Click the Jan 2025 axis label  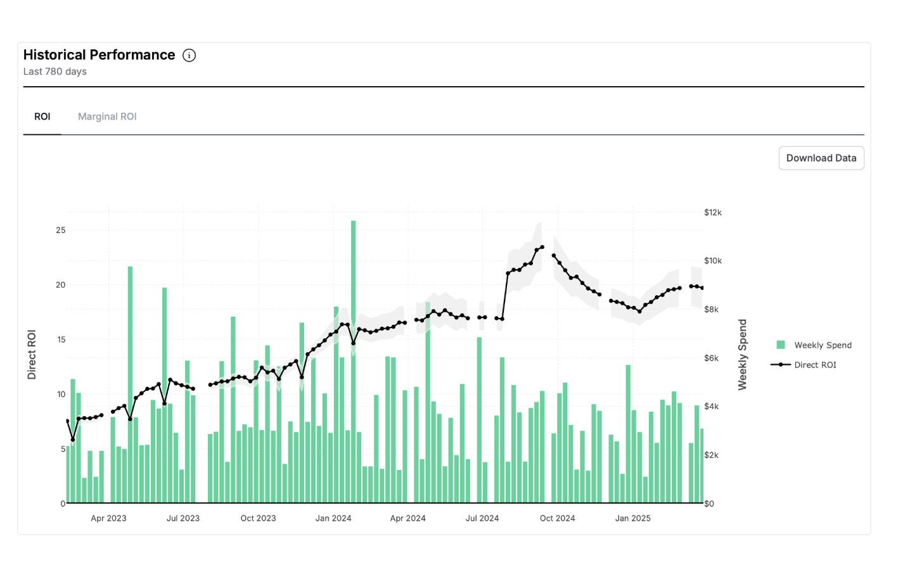point(632,518)
